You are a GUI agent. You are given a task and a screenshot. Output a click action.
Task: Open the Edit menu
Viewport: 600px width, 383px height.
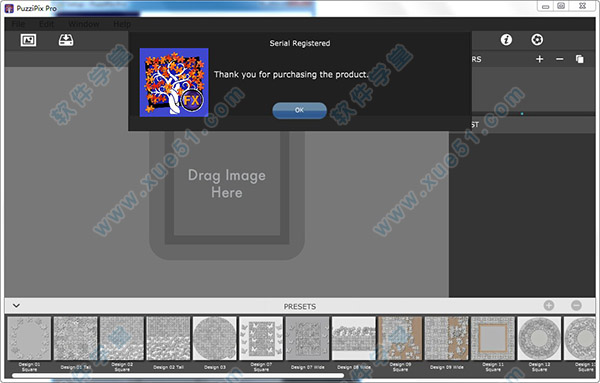[47, 24]
